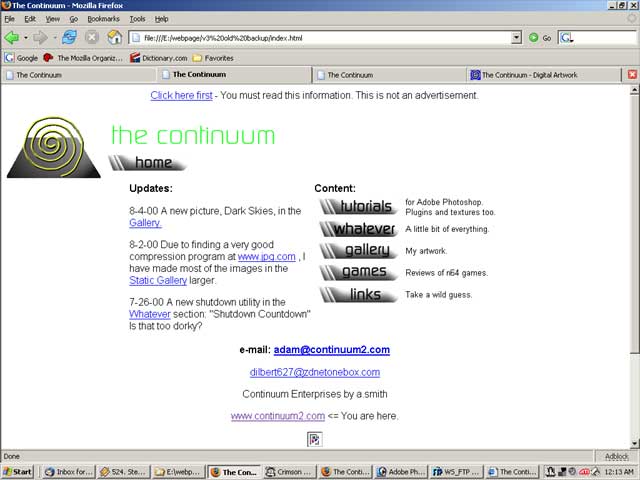The height and width of the screenshot is (480, 640).
Task: Open the Dictionary.com bookmark
Action: [x=158, y=58]
